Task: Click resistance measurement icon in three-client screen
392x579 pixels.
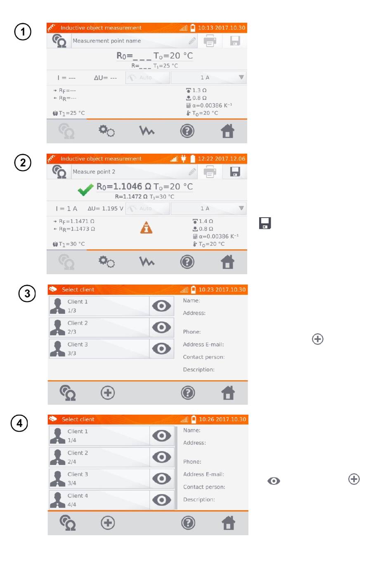Action: [68, 393]
